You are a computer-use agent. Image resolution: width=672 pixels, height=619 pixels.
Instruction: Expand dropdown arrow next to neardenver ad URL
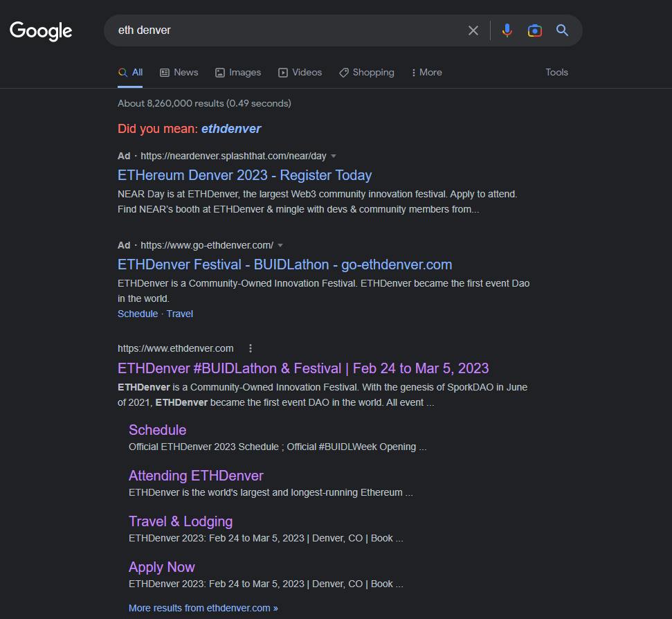pos(334,156)
